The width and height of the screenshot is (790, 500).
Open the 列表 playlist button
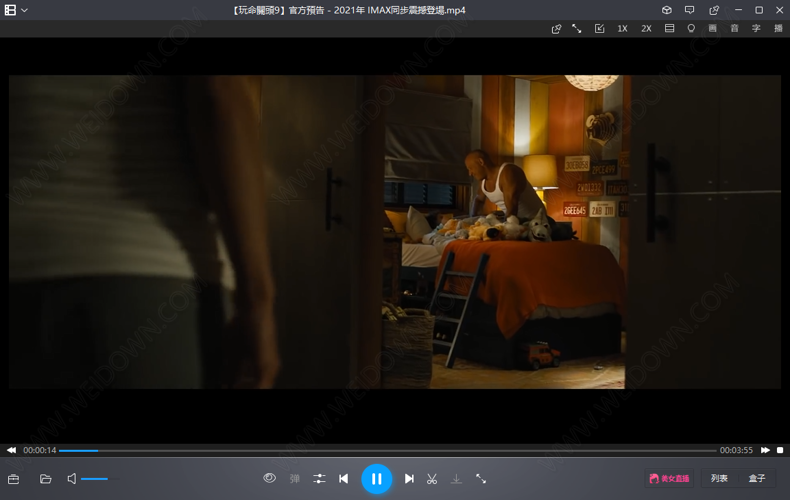click(x=719, y=478)
